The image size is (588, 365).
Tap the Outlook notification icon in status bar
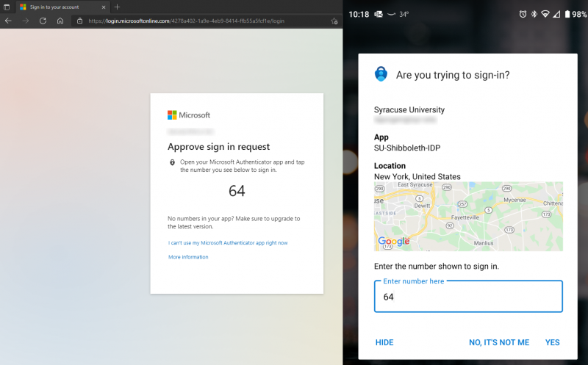click(379, 14)
